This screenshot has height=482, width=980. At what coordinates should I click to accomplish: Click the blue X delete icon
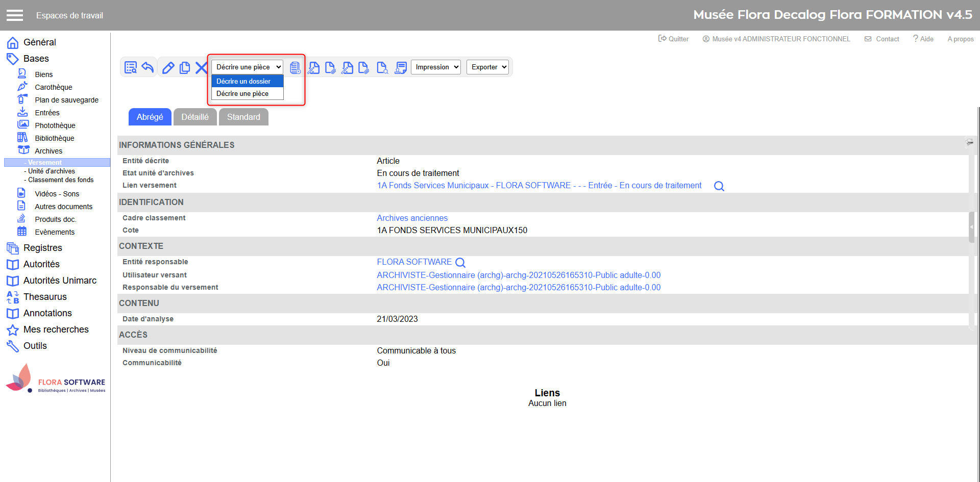pyautogui.click(x=202, y=68)
